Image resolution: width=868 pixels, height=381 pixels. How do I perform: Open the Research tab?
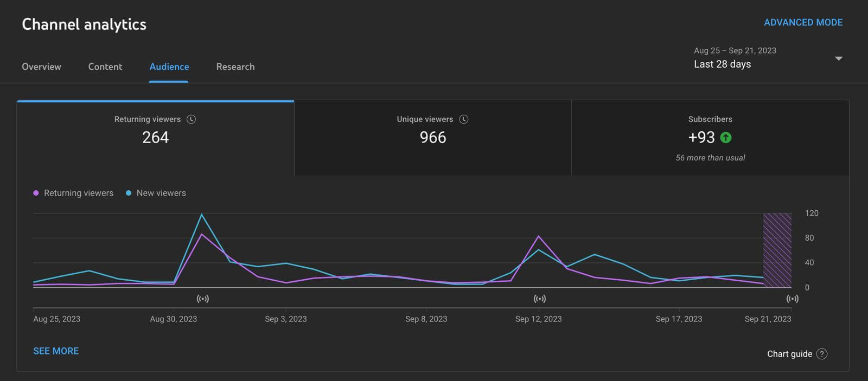(235, 67)
